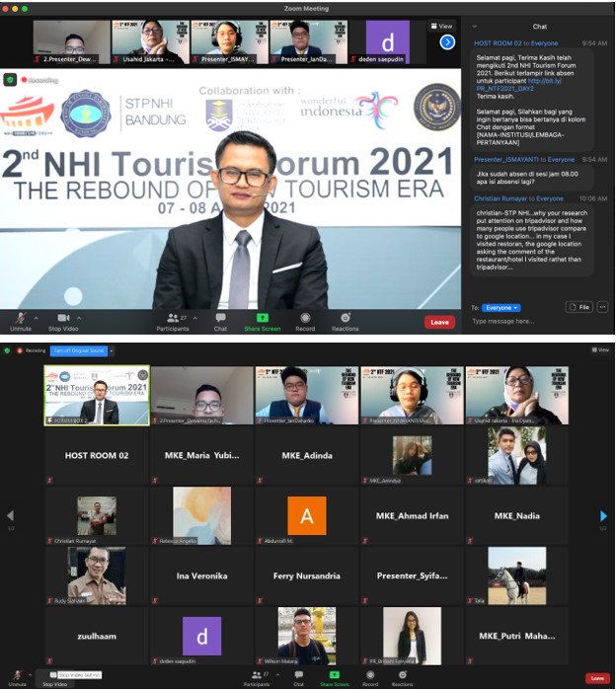Open Participants panel in top Zoom window
616x691 pixels.
[x=173, y=322]
